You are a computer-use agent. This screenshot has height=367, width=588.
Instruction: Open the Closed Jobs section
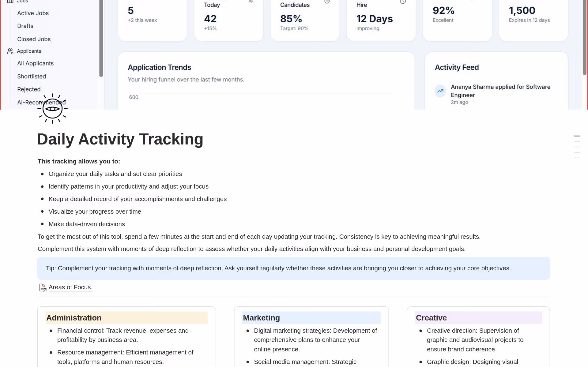pyautogui.click(x=34, y=39)
